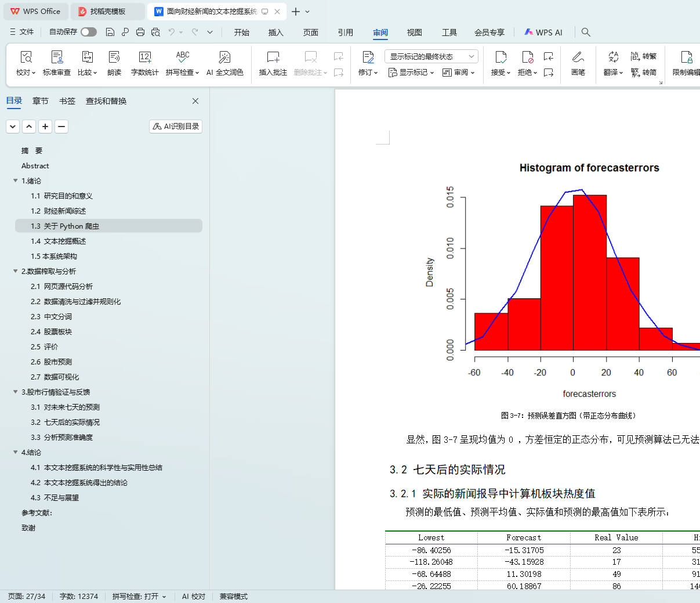Image resolution: width=700 pixels, height=603 pixels.
Task: Collapse the 3.股市行情验证与反馈 outline section
Action: [16, 392]
